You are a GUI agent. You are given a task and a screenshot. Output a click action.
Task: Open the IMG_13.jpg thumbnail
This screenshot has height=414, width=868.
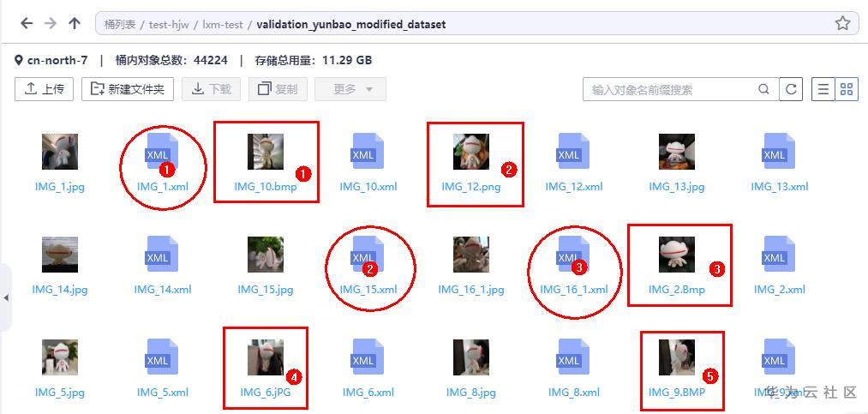click(676, 151)
